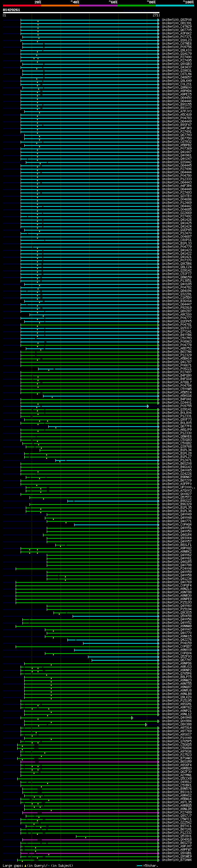Screen dimensions: 197x868
Task: Pick the UniRef100_Q9LKH9 hit
Action: (177, 81)
